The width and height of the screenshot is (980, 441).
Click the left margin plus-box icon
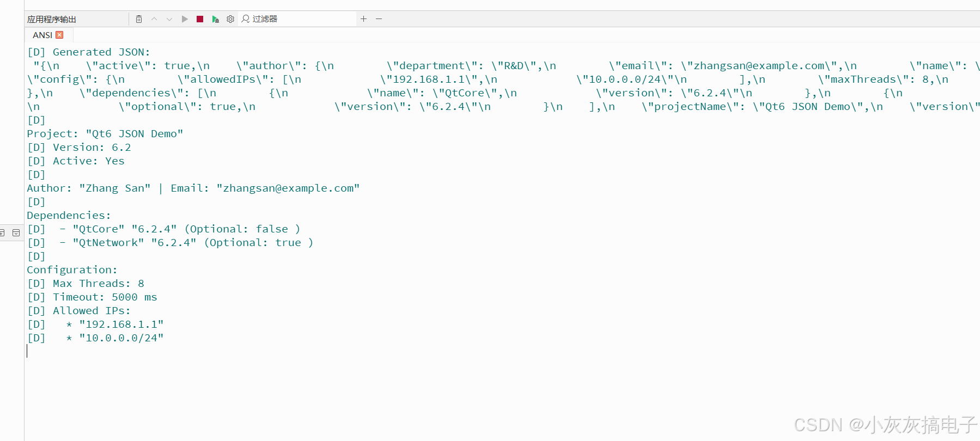[x=2, y=232]
